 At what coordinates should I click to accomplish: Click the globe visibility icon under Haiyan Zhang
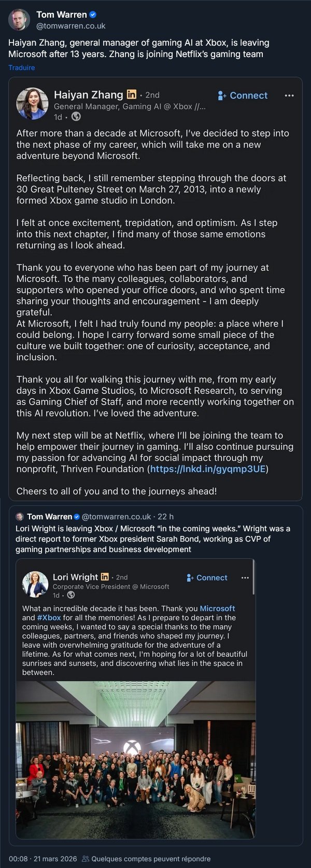(x=76, y=116)
